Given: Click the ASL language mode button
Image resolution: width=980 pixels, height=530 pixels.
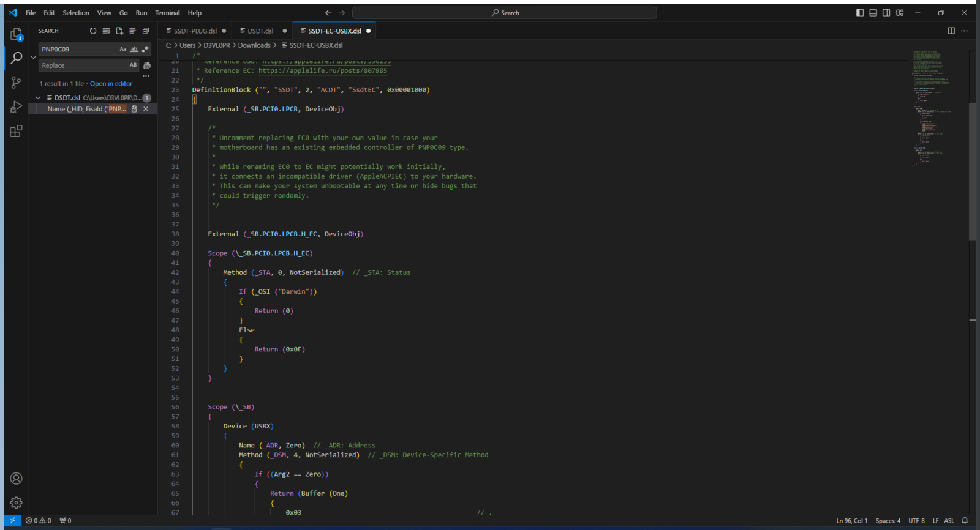Looking at the screenshot, I should click(949, 521).
